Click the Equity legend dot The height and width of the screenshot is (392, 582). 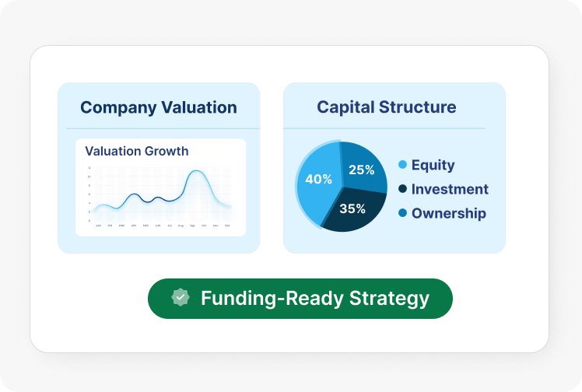402,165
